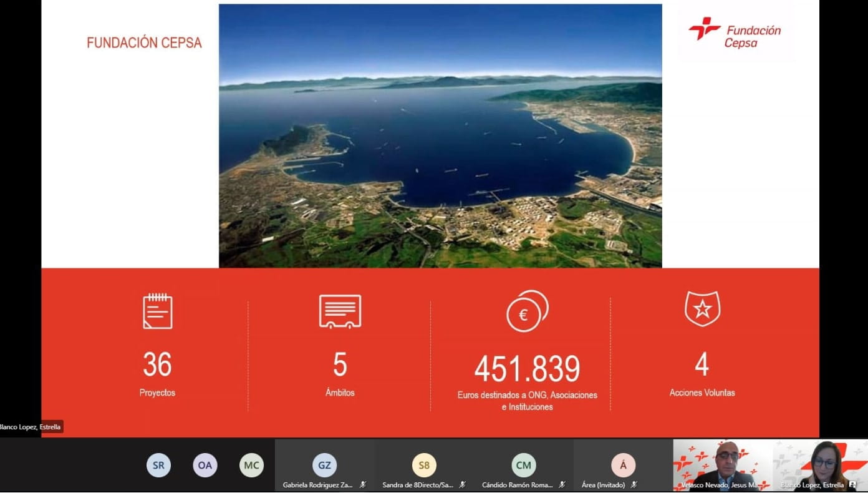Click the notepad icon above 36 Proyectos
This screenshot has width=868, height=493.
click(x=158, y=311)
